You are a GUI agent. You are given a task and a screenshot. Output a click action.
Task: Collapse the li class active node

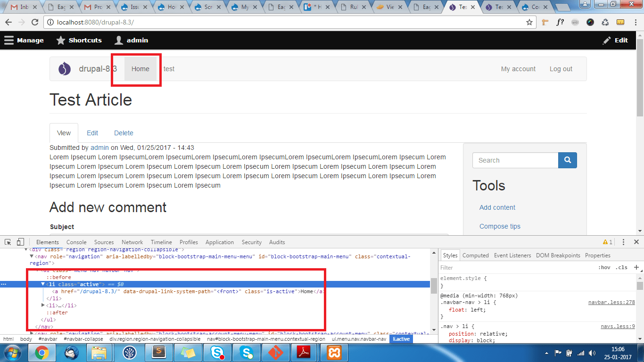click(x=43, y=284)
